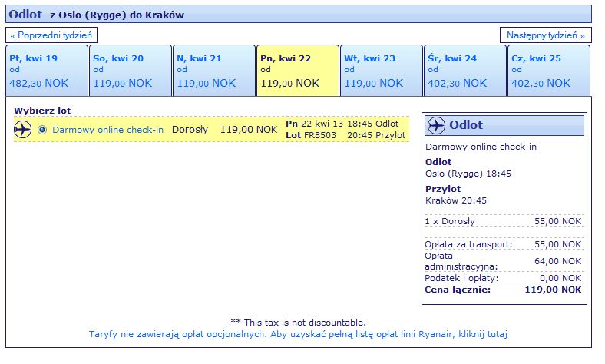Click the 'This tax is not discountable' note

[x=298, y=323]
